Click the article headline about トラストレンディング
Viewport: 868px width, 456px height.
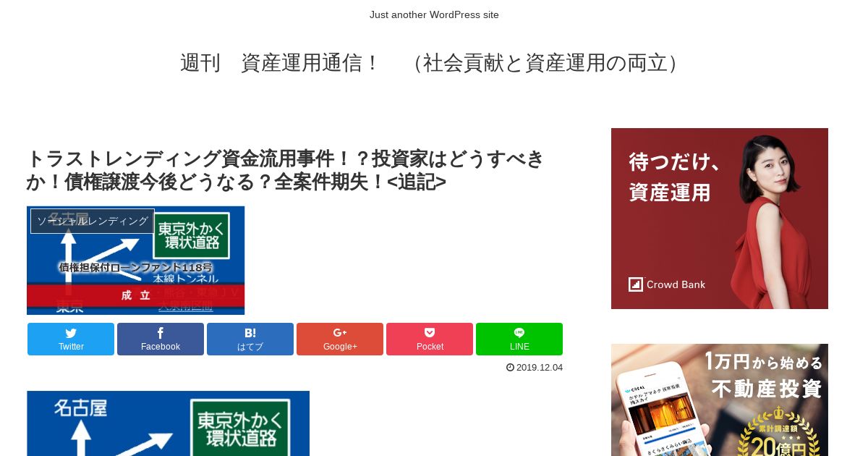coord(286,170)
